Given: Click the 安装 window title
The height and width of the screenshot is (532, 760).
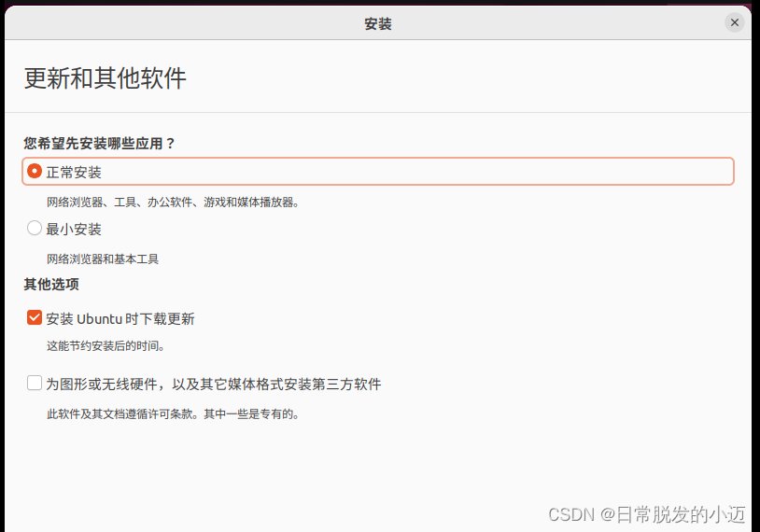Looking at the screenshot, I should point(378,23).
